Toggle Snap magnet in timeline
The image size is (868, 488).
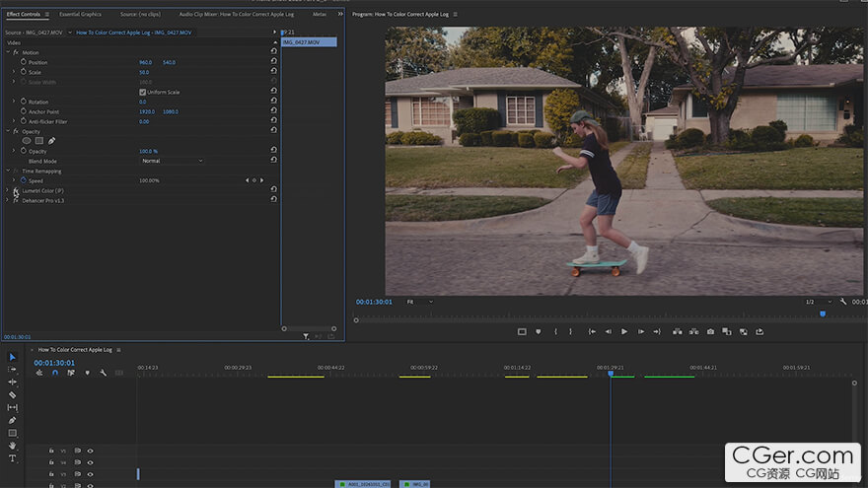click(55, 373)
